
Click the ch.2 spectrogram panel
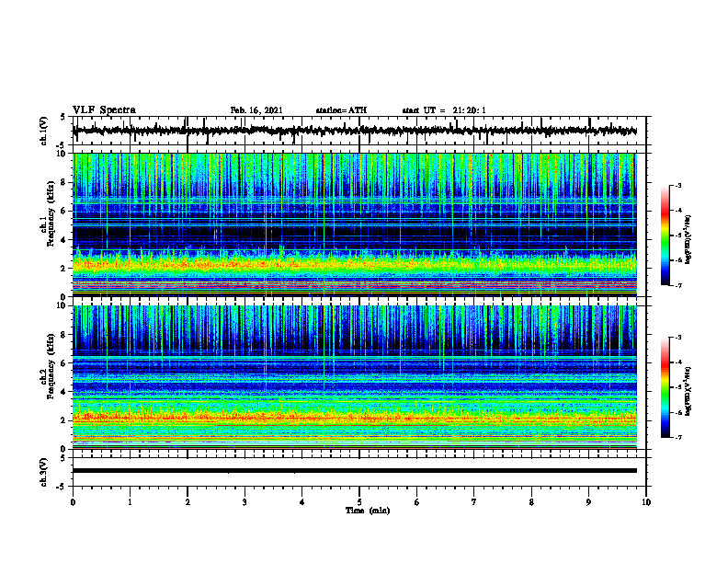[354, 377]
